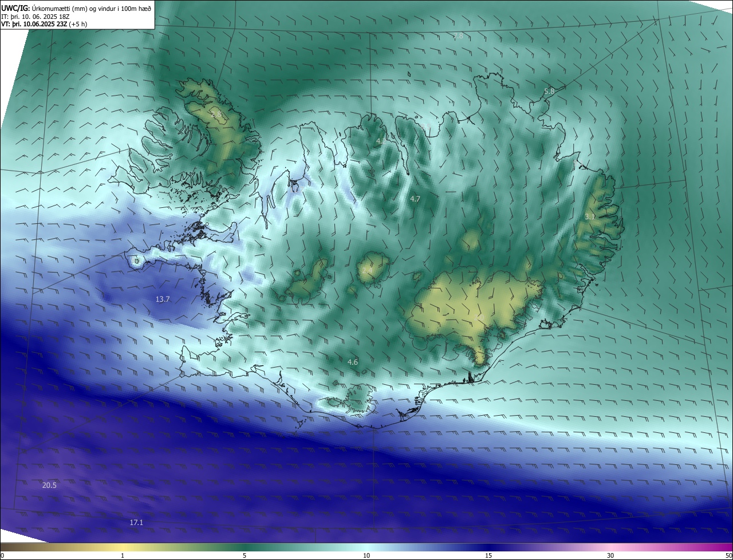This screenshot has width=733, height=560.
Task: Click the 4.6 value label in south Iceland
Action: [x=353, y=362]
